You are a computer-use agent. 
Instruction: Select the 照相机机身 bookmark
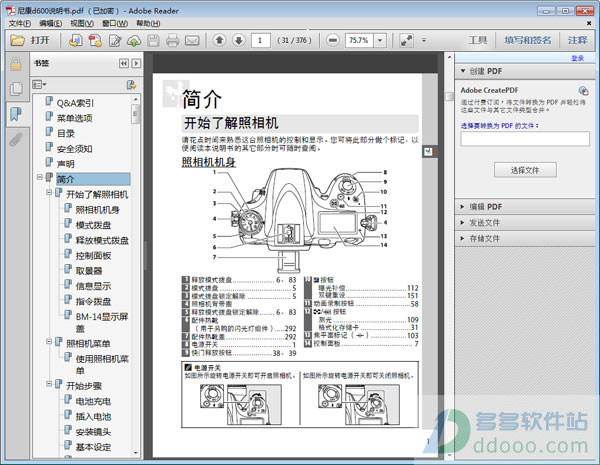(98, 210)
